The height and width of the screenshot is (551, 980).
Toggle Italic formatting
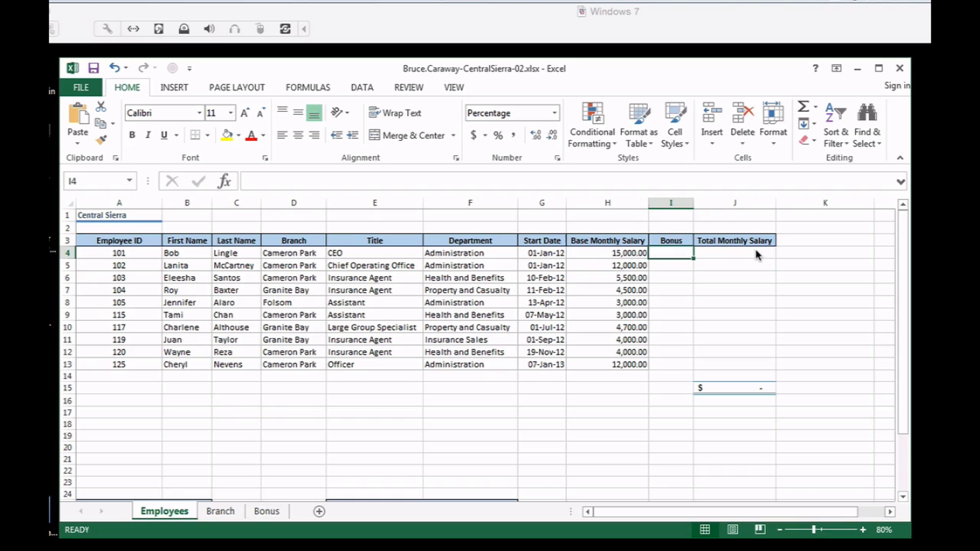(x=148, y=135)
